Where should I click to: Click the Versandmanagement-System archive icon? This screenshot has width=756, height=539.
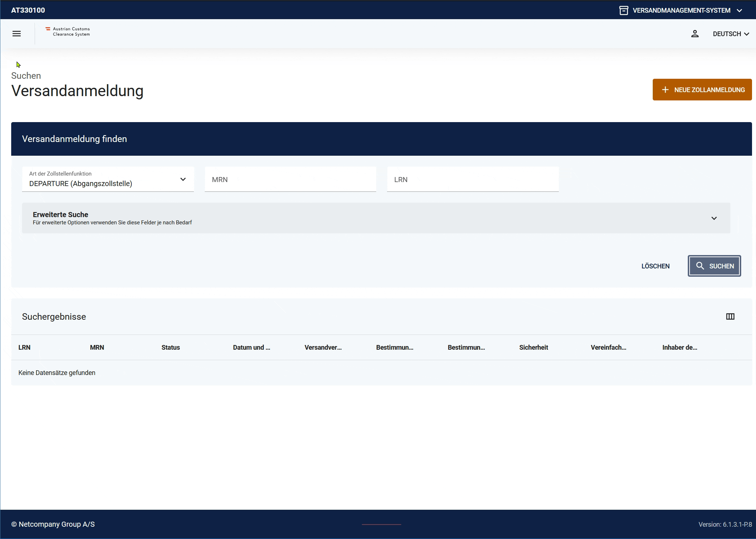point(624,10)
